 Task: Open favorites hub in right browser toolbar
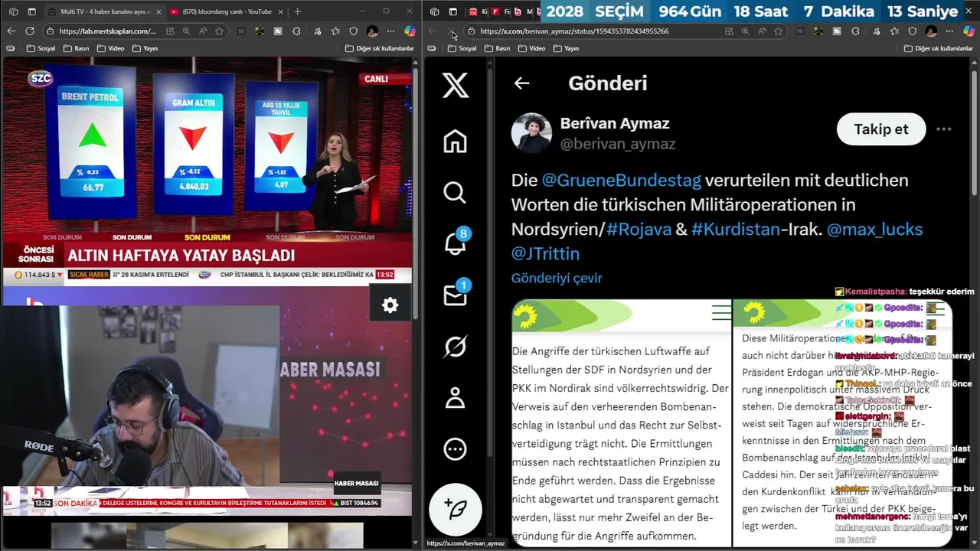tap(894, 31)
